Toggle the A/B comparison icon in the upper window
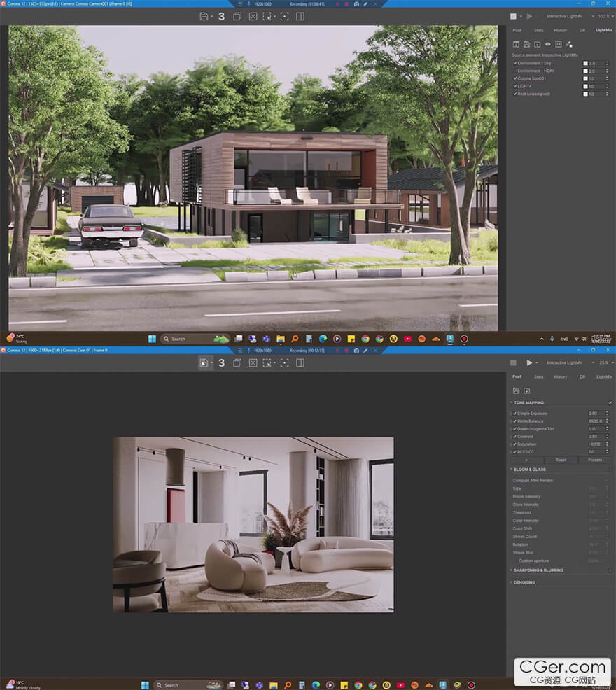 pos(300,17)
